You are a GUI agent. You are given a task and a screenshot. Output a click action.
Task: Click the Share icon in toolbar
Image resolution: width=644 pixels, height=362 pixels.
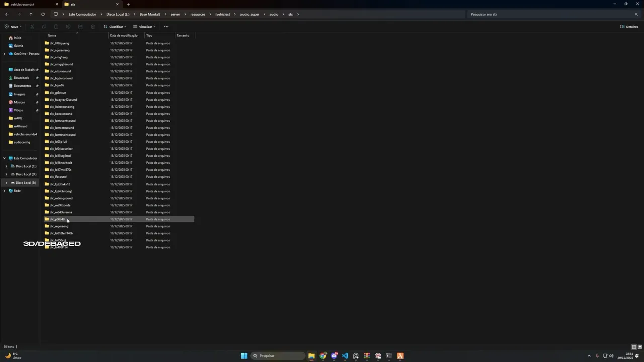tap(80, 27)
